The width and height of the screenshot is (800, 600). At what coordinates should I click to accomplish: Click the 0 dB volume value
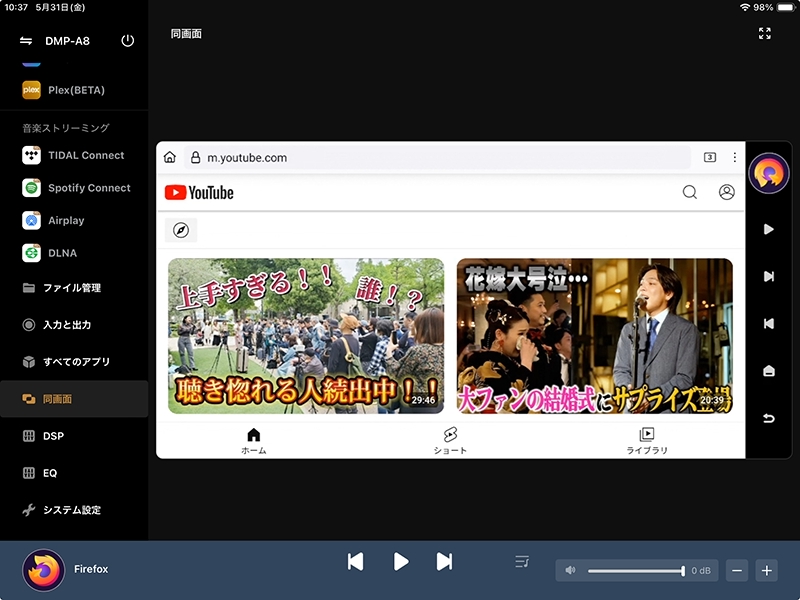tap(701, 570)
